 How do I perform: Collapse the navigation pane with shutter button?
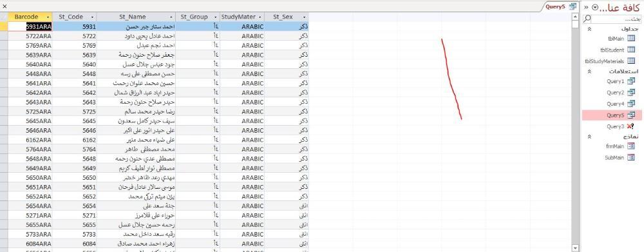[585, 7]
